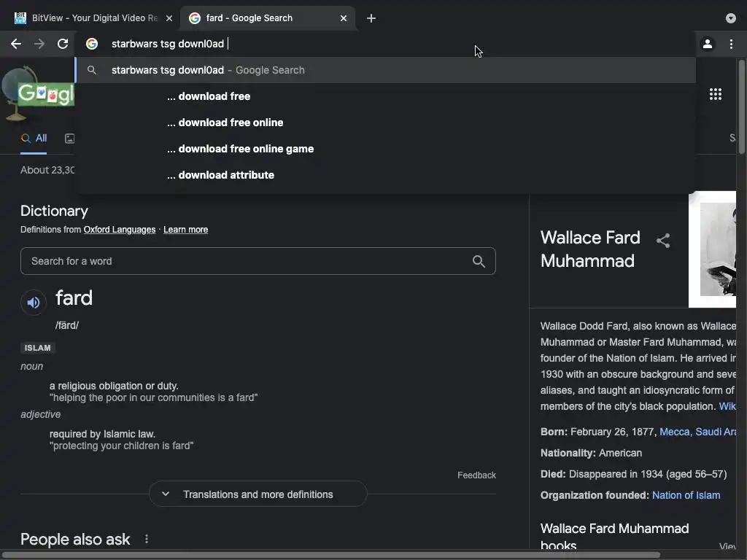
Task: Reload the current page
Action: point(63,44)
